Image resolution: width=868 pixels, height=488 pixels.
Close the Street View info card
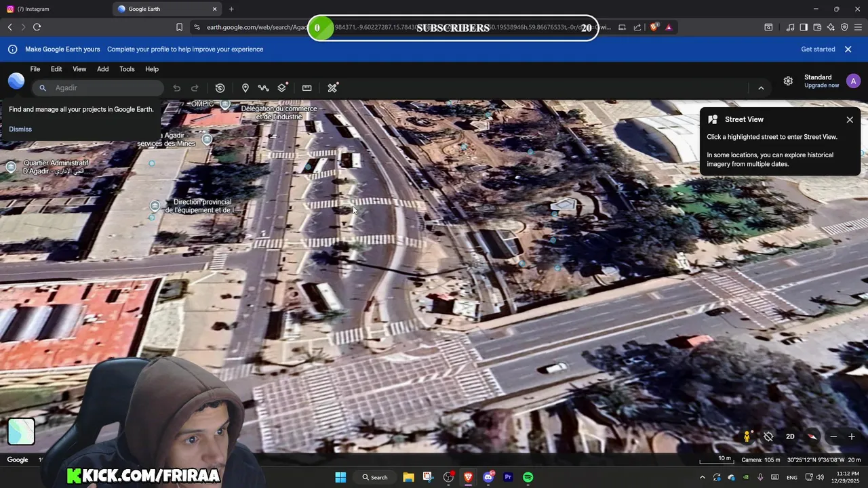[850, 120]
